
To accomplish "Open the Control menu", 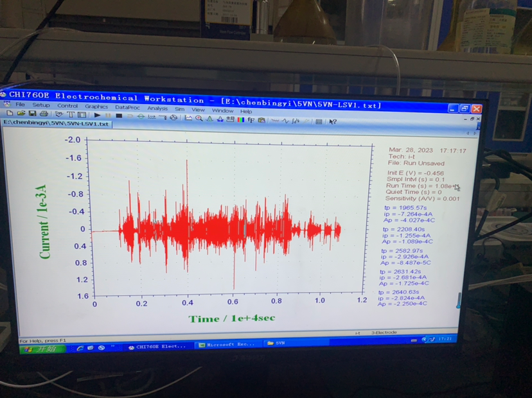I will pos(67,106).
